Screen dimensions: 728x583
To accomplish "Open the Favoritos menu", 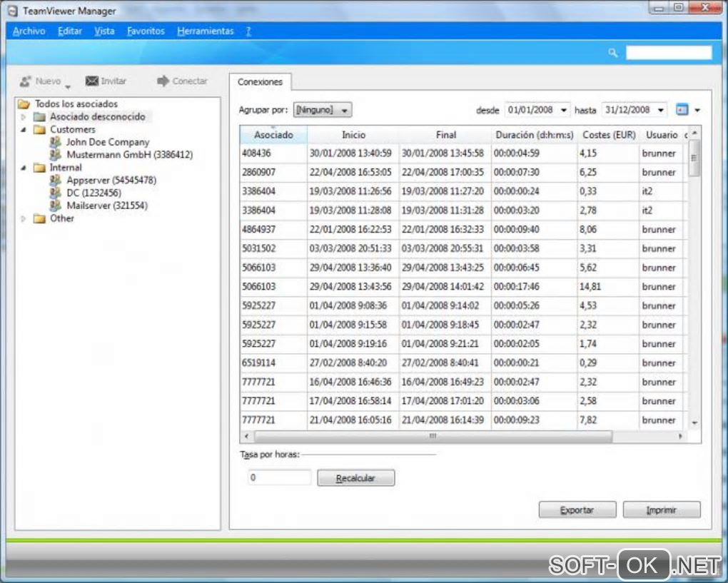I will 146,31.
